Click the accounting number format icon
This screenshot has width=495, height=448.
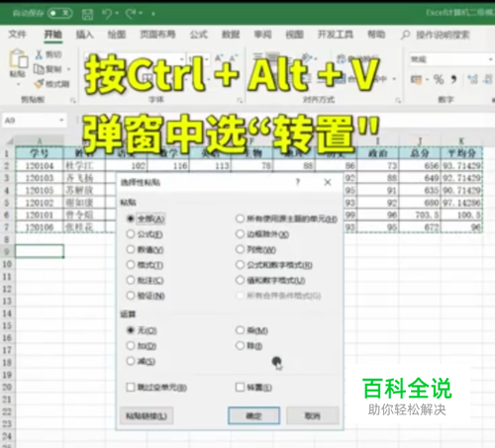tap(416, 79)
